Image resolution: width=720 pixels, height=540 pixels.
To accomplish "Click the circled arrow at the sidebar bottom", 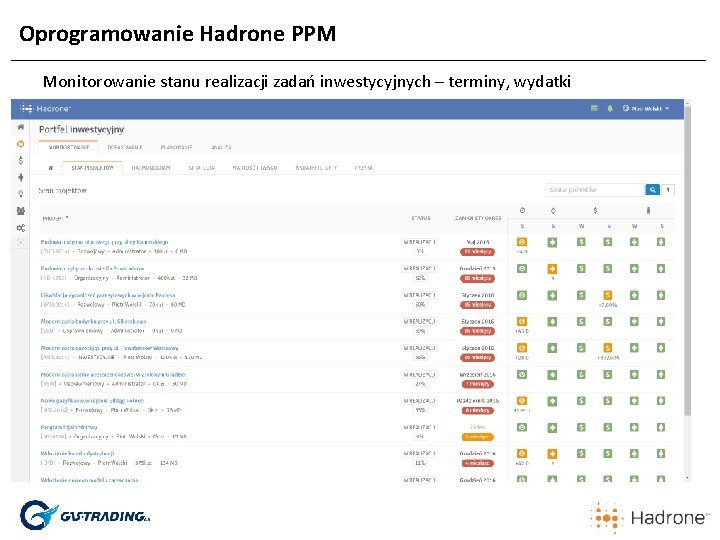I will pos(21,242).
